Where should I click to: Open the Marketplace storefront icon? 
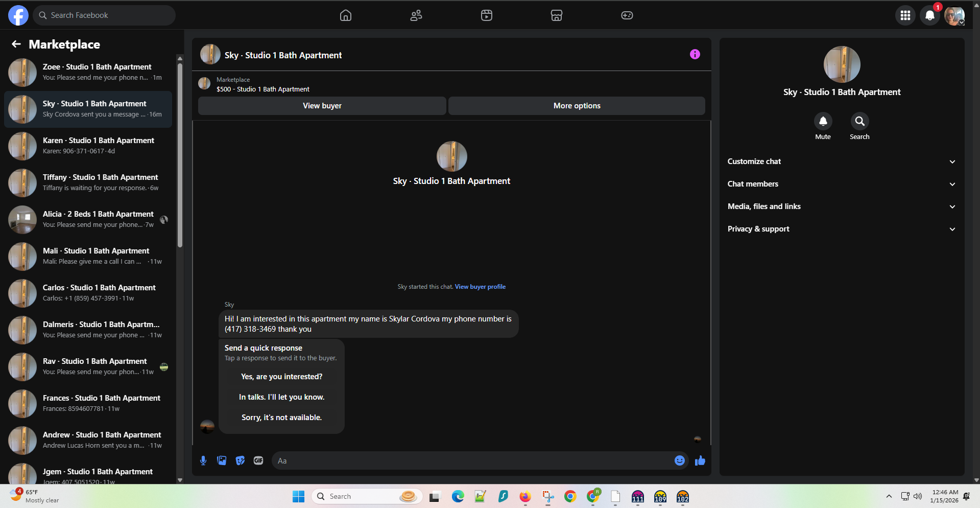(557, 15)
